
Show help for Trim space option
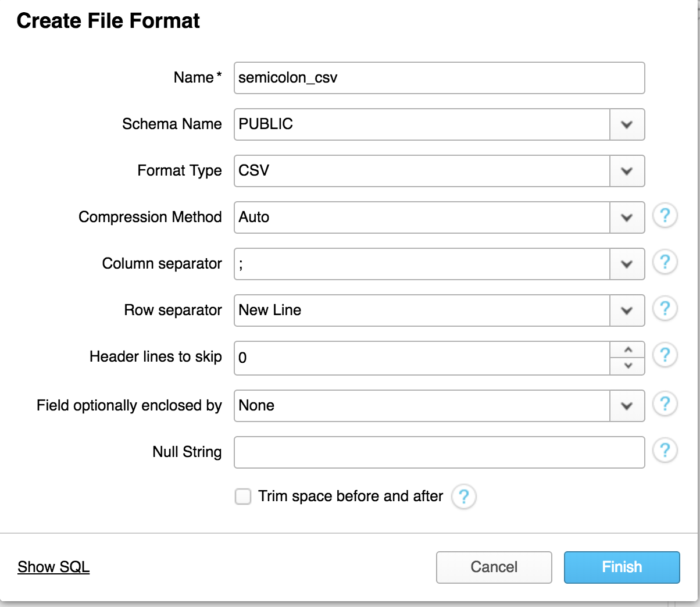coord(463,497)
